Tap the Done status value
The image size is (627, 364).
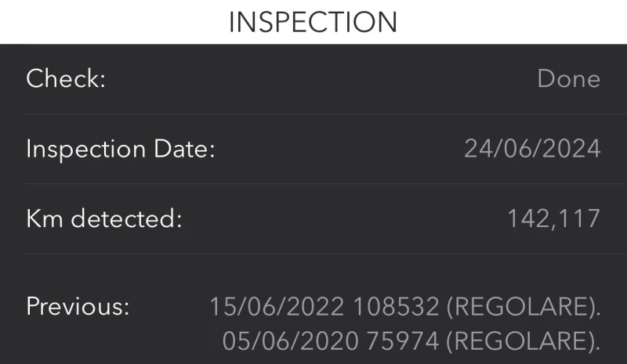(569, 79)
